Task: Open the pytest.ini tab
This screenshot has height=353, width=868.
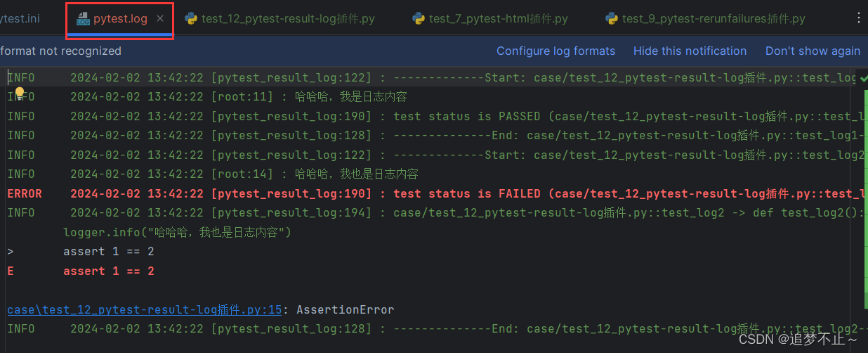Action: coord(20,19)
